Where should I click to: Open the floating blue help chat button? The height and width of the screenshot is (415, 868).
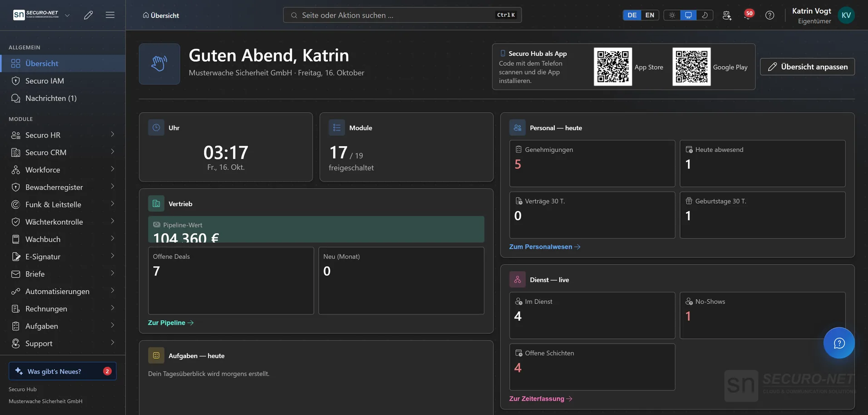[x=839, y=343]
